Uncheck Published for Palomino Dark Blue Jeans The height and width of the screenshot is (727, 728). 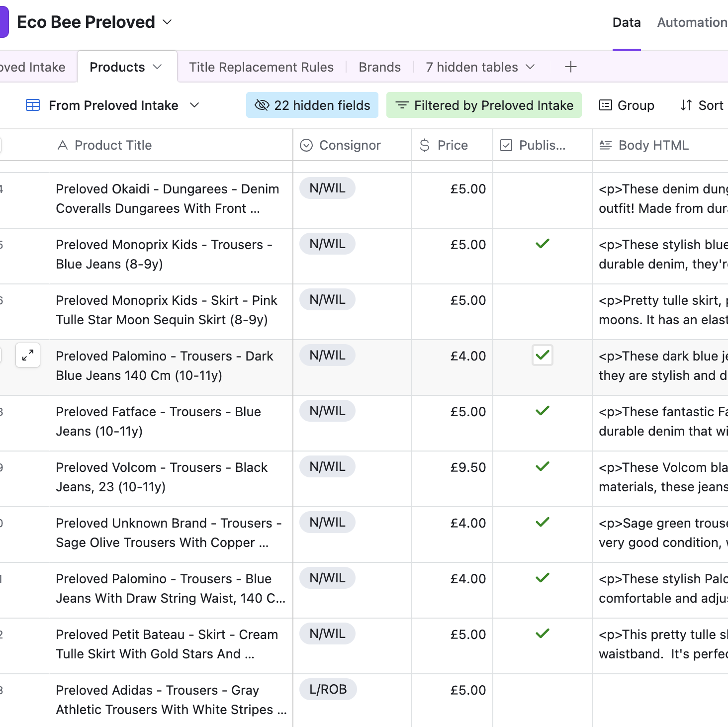[x=542, y=355]
